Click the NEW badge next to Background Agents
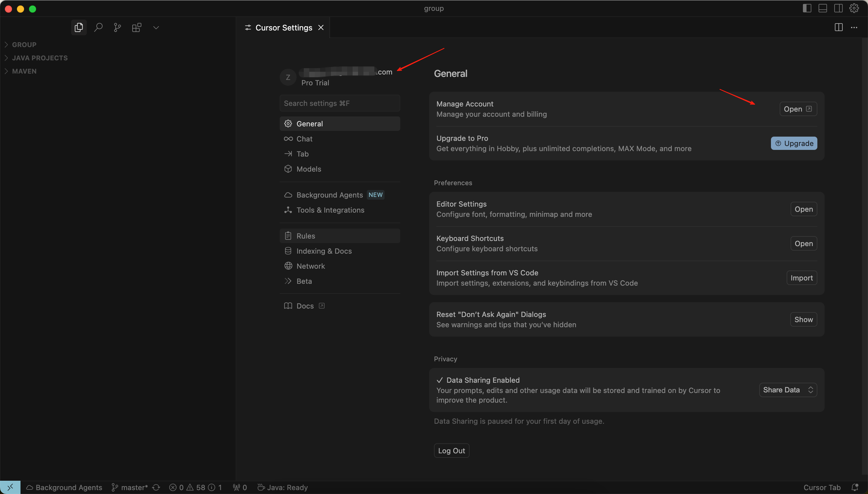868x494 pixels. [375, 195]
